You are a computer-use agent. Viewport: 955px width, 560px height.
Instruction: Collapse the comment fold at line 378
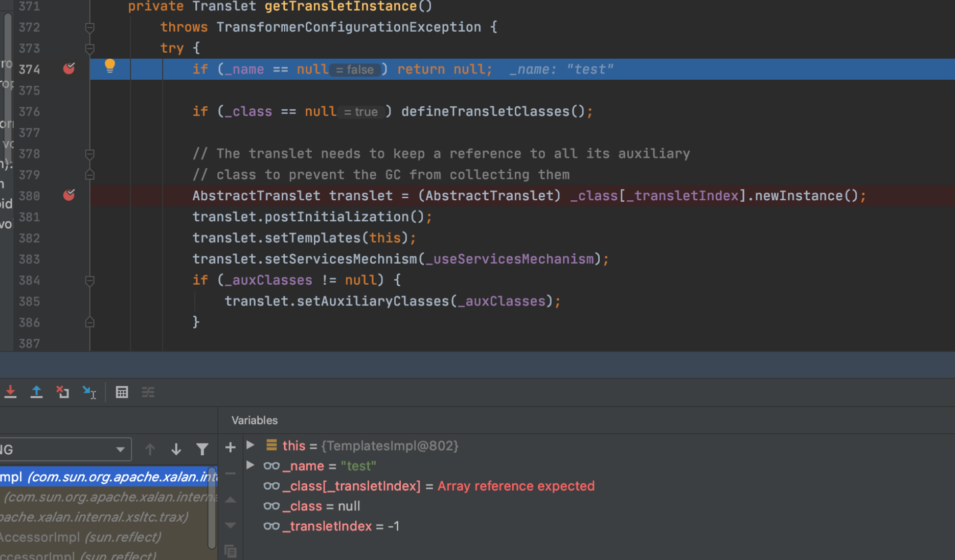pyautogui.click(x=89, y=154)
